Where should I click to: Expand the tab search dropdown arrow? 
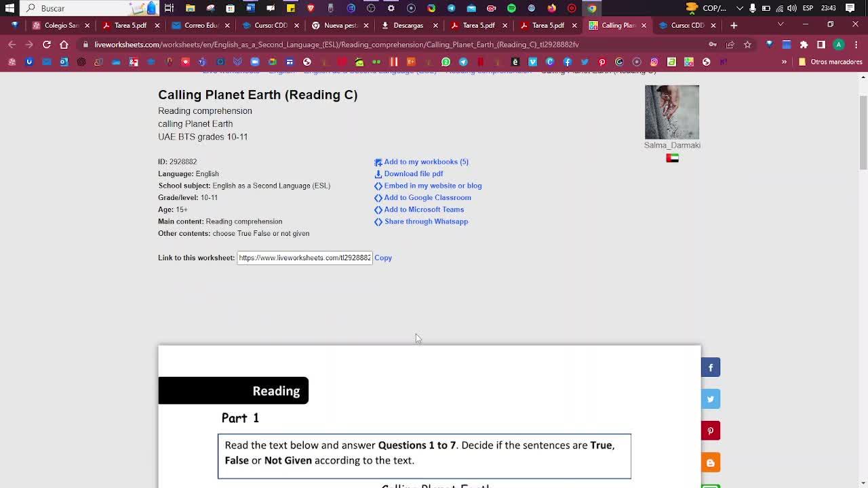(x=781, y=25)
